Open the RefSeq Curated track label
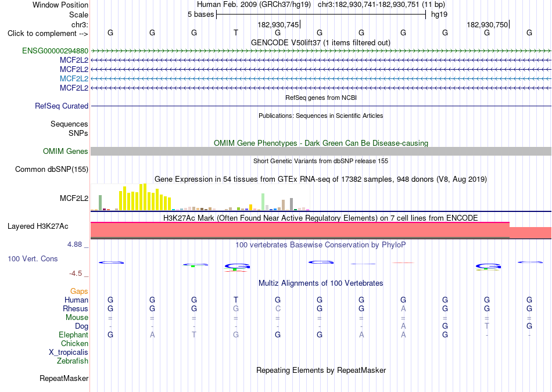Viewport: 552px width, 392px height. (x=62, y=106)
